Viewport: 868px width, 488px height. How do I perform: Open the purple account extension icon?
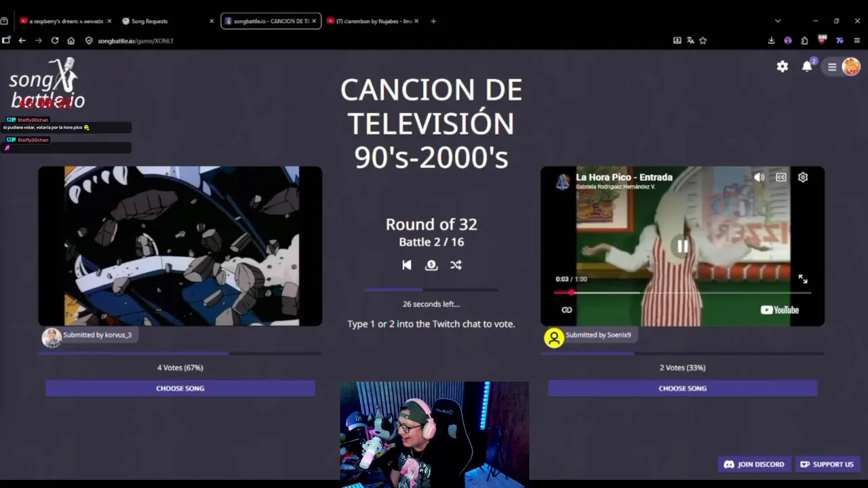coord(788,41)
